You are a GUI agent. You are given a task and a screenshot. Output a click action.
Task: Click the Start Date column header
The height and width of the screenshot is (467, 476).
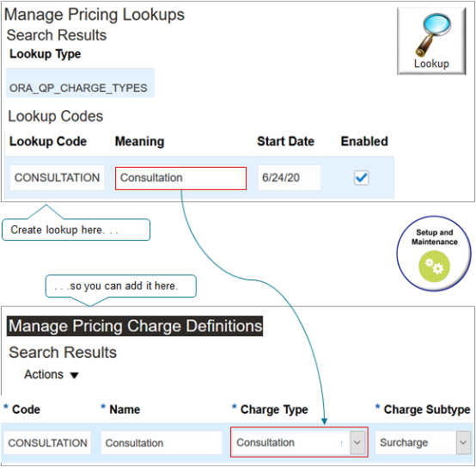pos(285,141)
